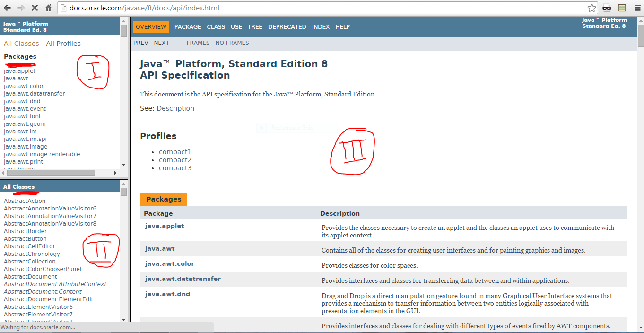Click the classes frame scroll up arrow
Image resolution: width=644 pixels, height=333 pixels.
[123, 183]
